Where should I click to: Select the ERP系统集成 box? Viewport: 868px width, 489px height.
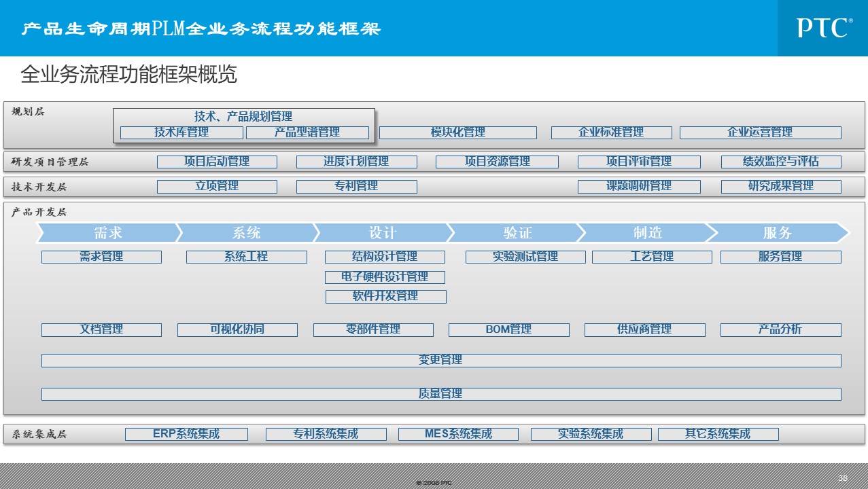tap(186, 434)
